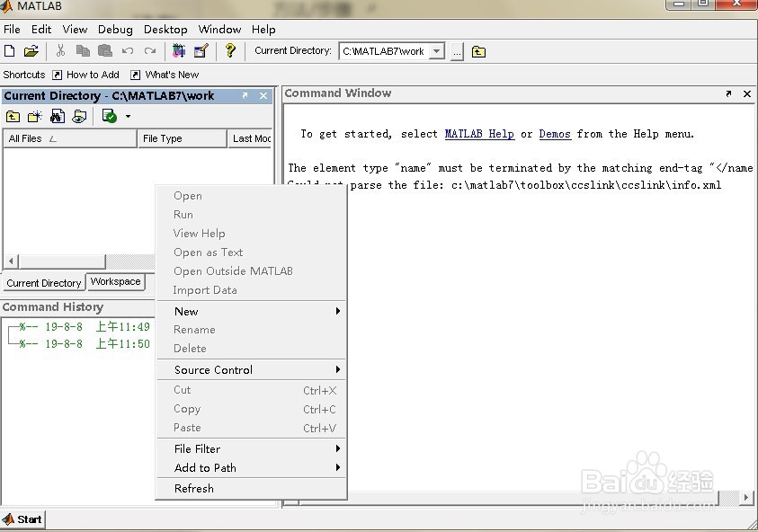Viewport: 758px width, 532px height.
Task: Click left arrow of file list scrollbar
Action: pos(11,262)
